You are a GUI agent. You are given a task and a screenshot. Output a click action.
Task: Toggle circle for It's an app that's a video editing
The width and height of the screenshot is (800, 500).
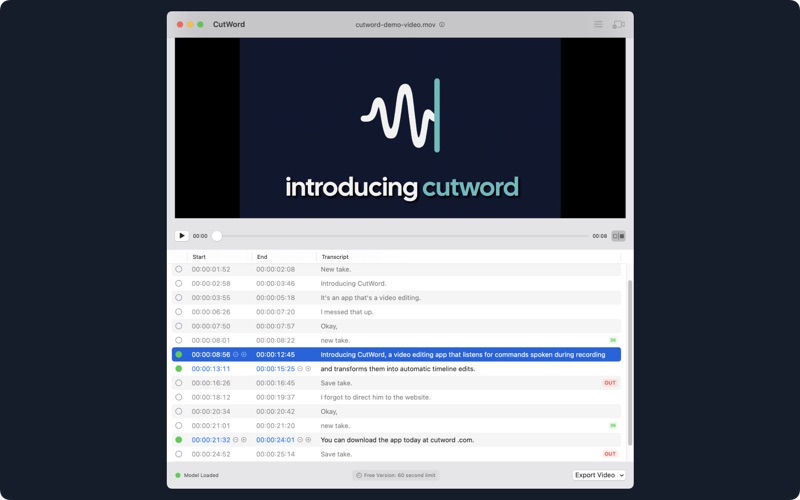pos(179,297)
